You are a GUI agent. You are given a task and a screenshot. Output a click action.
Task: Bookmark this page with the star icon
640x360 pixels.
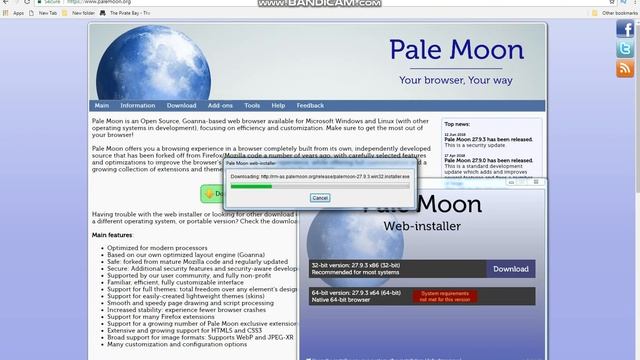[x=612, y=2]
